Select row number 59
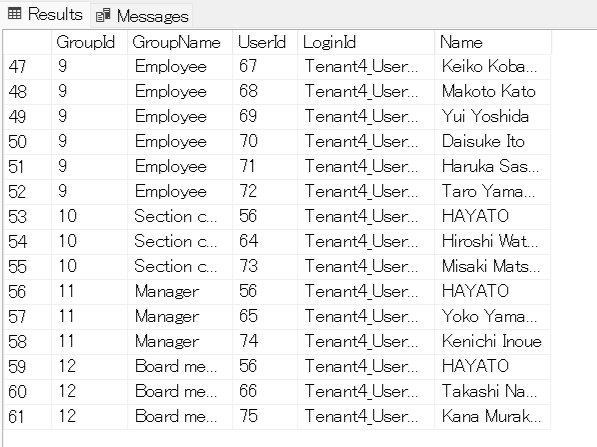The image size is (597, 447). [x=27, y=367]
